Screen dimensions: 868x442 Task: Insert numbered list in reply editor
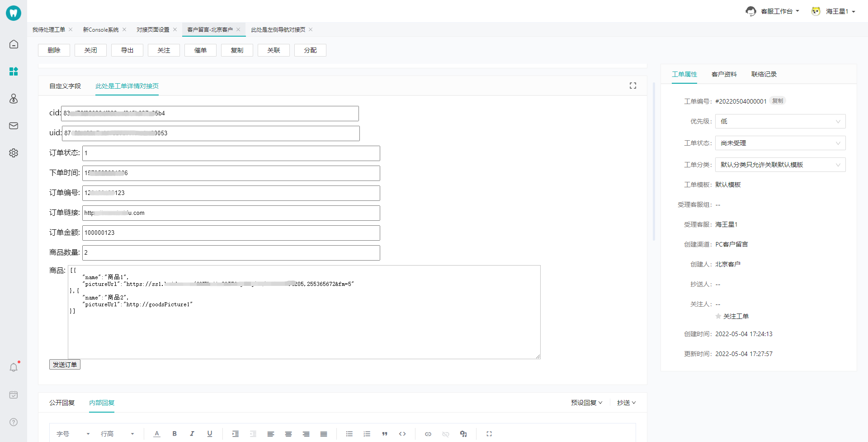[x=367, y=434]
